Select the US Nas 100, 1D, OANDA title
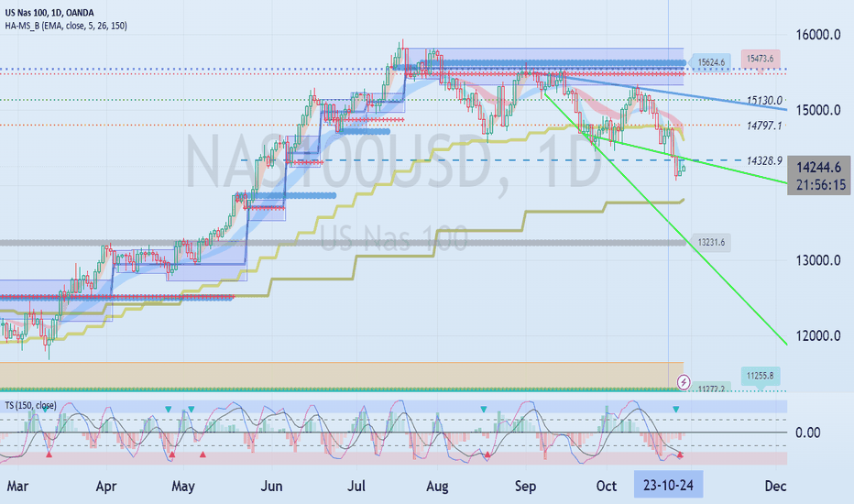Screen dimensions: 854x504 (x=49, y=13)
